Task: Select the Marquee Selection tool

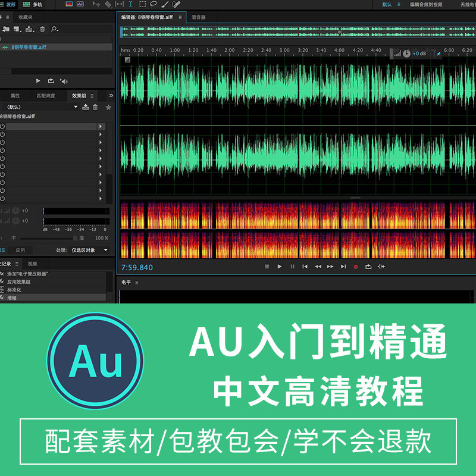Action: [142, 4]
